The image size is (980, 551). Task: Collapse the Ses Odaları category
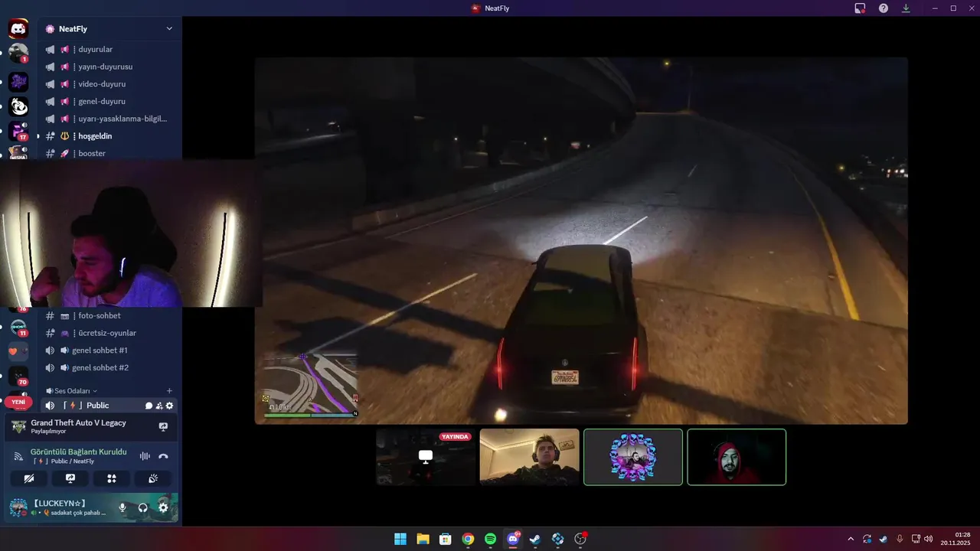tap(71, 391)
